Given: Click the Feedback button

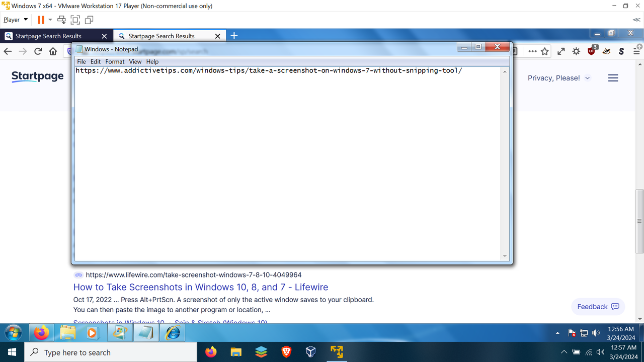Looking at the screenshot, I should pos(598,306).
